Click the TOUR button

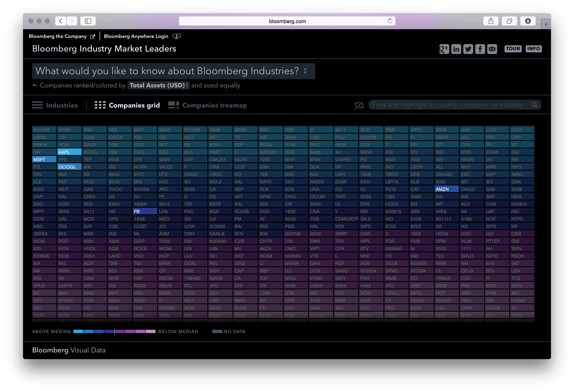coord(513,49)
